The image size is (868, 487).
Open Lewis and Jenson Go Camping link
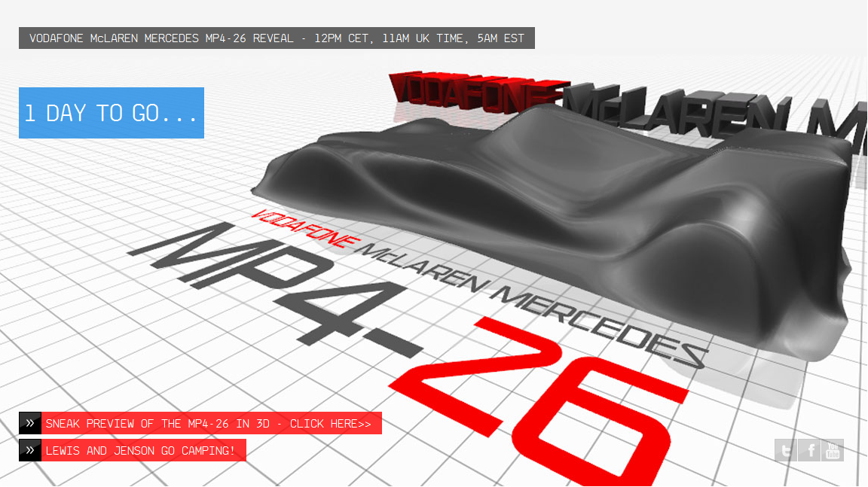click(143, 450)
